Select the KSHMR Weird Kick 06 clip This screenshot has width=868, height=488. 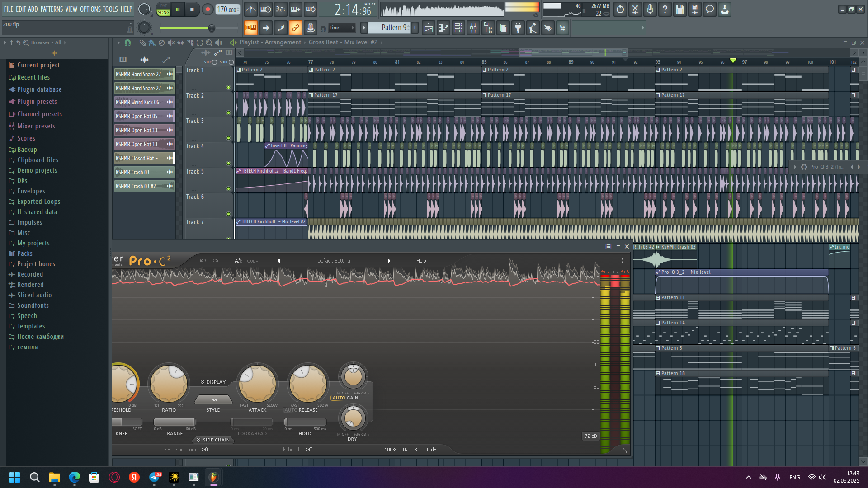144,102
